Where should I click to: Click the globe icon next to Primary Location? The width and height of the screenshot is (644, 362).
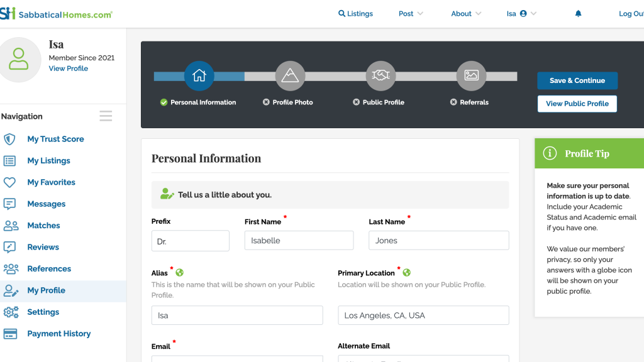click(406, 273)
